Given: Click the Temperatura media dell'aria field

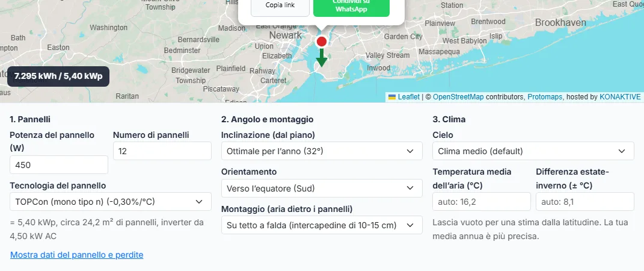Looking at the screenshot, I should [482, 202].
